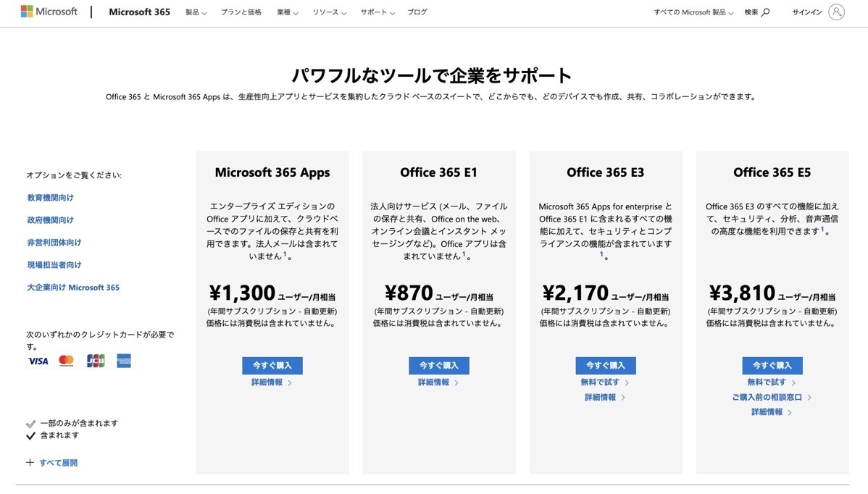Viewport: 868px width, 494px height.
Task: Expand すべての Microsoft 製品 dropdown
Action: (x=693, y=12)
